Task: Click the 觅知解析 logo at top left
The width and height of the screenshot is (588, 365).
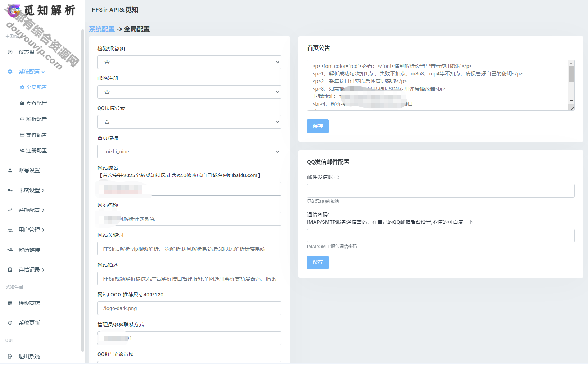Action: click(41, 10)
